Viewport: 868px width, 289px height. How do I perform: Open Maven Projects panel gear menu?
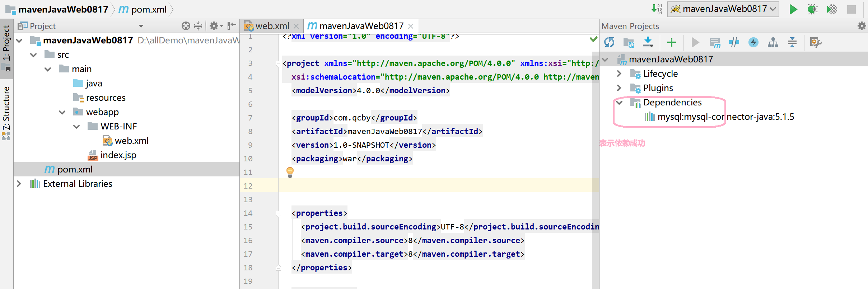click(862, 26)
